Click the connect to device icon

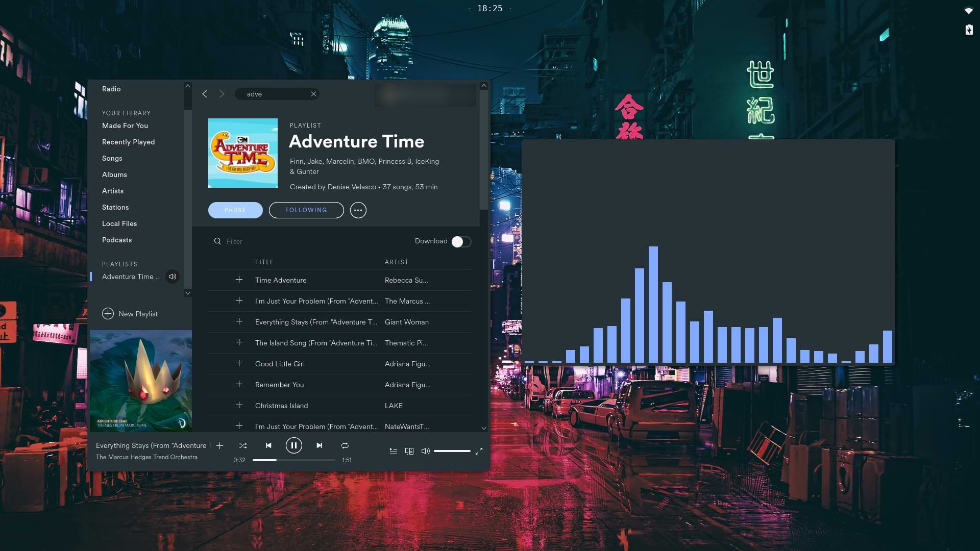click(x=409, y=451)
